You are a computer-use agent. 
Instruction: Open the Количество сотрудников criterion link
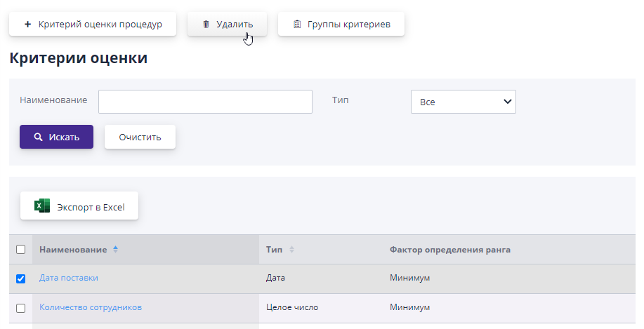pyautogui.click(x=91, y=307)
